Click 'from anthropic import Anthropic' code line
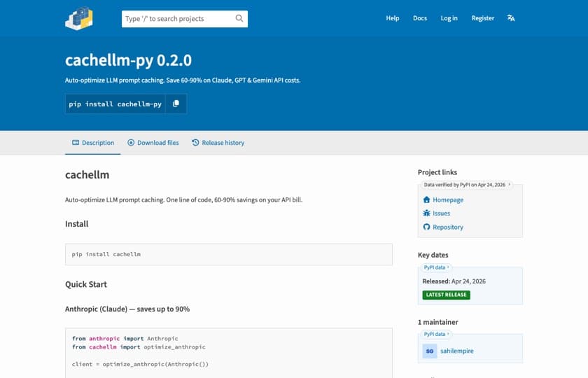 [x=125, y=339]
